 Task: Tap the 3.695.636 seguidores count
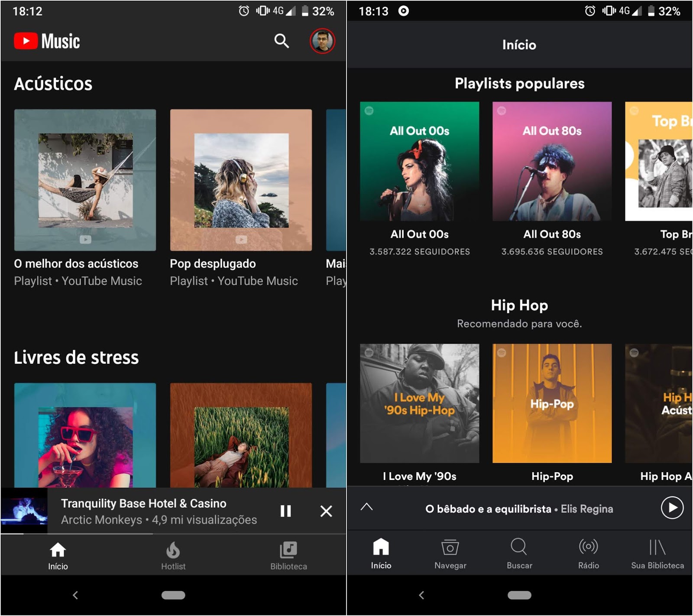pos(552,252)
